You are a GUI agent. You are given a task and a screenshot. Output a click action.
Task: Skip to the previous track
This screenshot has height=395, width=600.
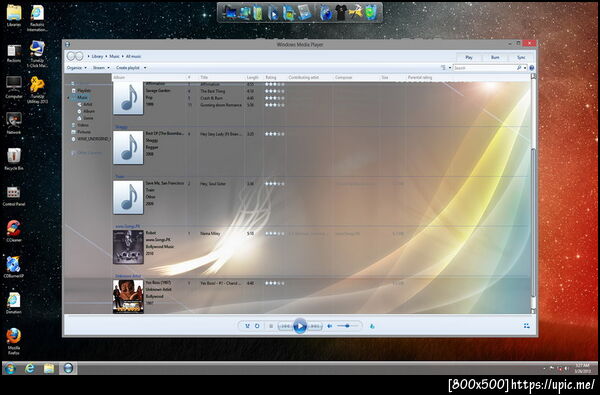[285, 326]
